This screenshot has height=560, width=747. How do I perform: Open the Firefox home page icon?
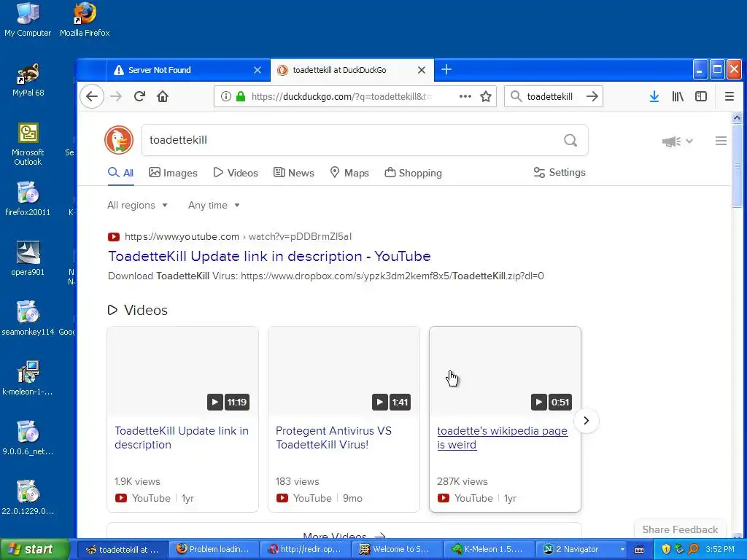coord(163,97)
